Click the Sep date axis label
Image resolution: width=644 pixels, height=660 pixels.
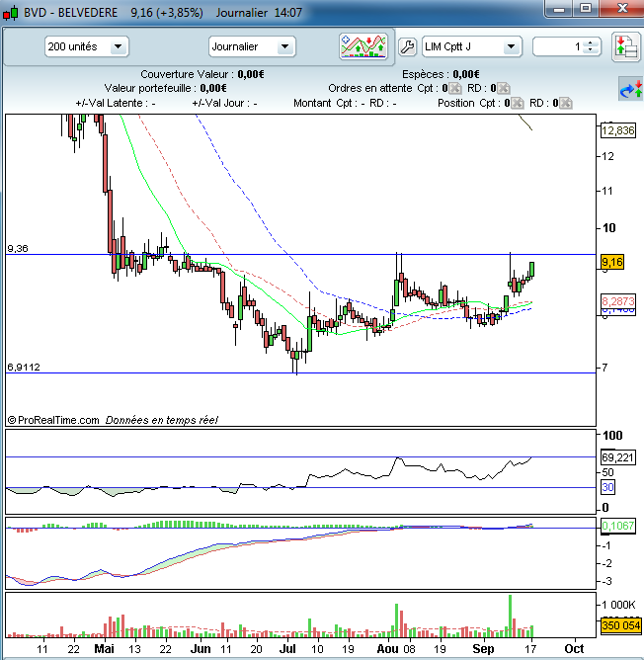(x=483, y=648)
